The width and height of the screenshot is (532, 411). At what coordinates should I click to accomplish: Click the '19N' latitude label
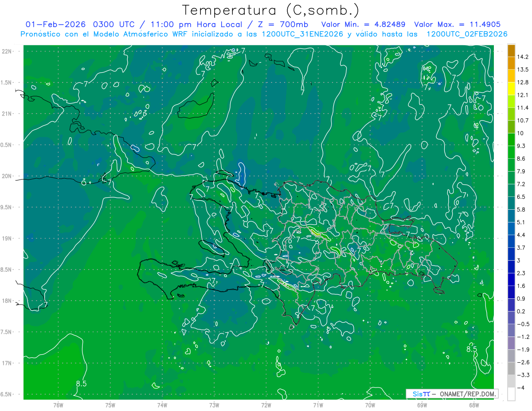[x=7, y=239]
